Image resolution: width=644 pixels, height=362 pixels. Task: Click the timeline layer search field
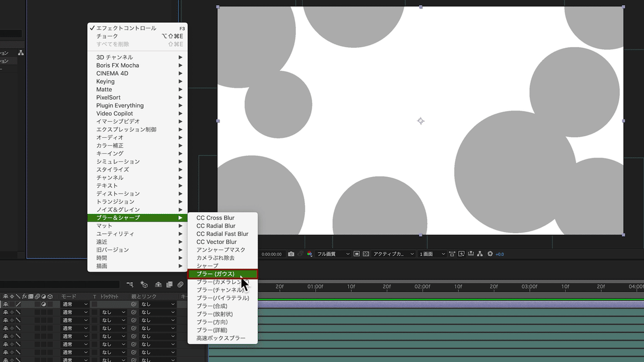(59, 284)
